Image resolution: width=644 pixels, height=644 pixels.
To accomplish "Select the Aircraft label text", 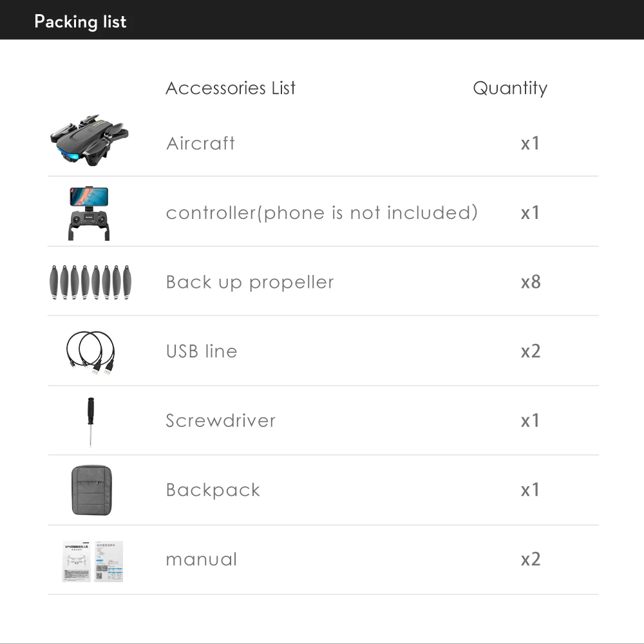I will point(200,143).
